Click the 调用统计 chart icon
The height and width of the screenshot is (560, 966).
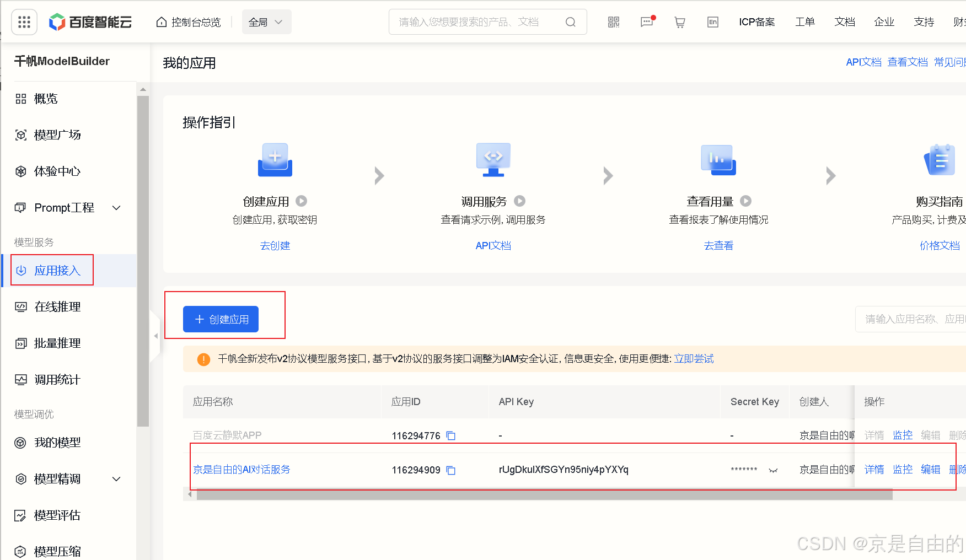click(x=21, y=380)
